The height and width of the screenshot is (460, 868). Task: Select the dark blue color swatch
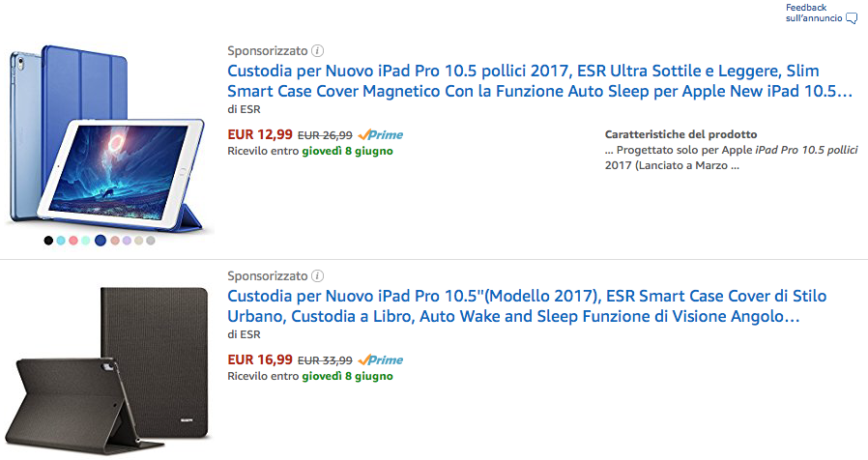tap(101, 241)
